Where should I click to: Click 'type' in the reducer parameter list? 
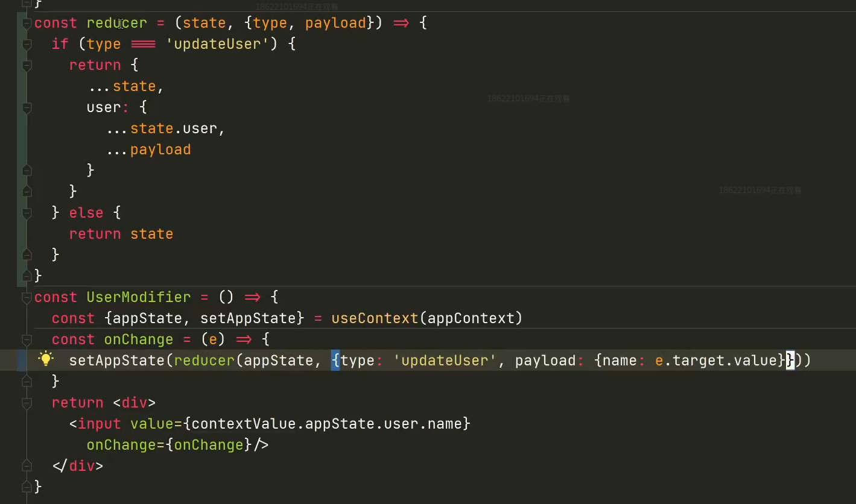coord(270,23)
